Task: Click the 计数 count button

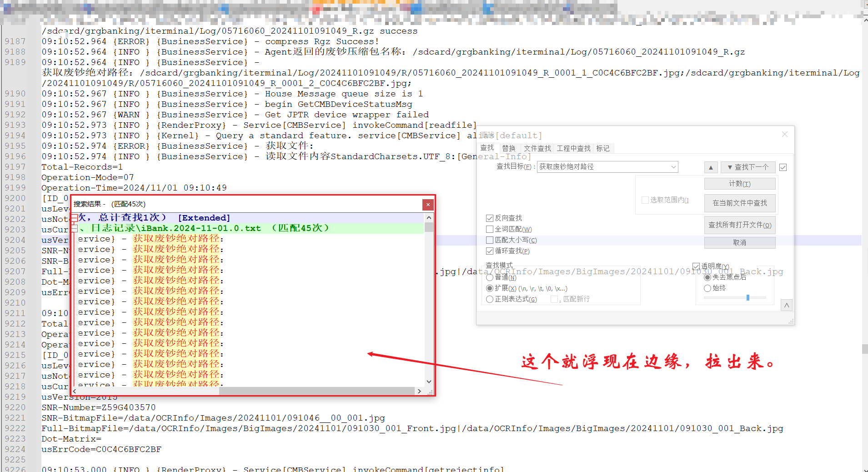Action: pyautogui.click(x=740, y=184)
